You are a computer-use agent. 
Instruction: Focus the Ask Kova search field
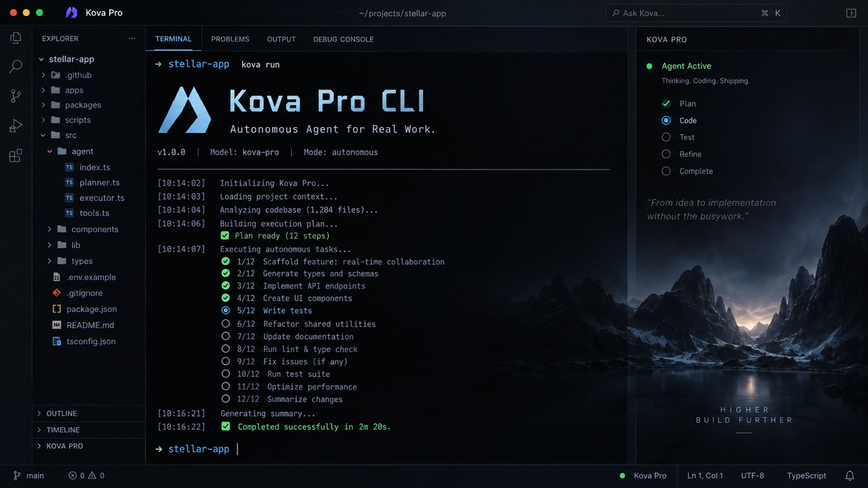click(696, 13)
